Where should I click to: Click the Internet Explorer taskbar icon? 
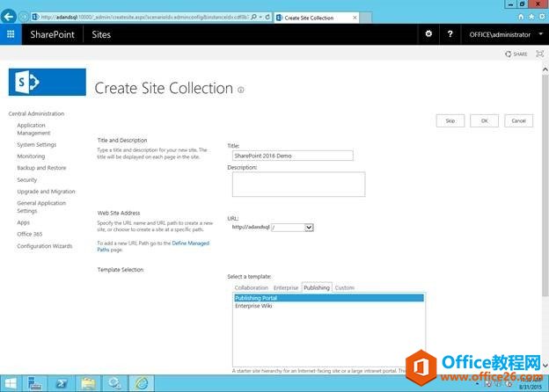click(142, 383)
